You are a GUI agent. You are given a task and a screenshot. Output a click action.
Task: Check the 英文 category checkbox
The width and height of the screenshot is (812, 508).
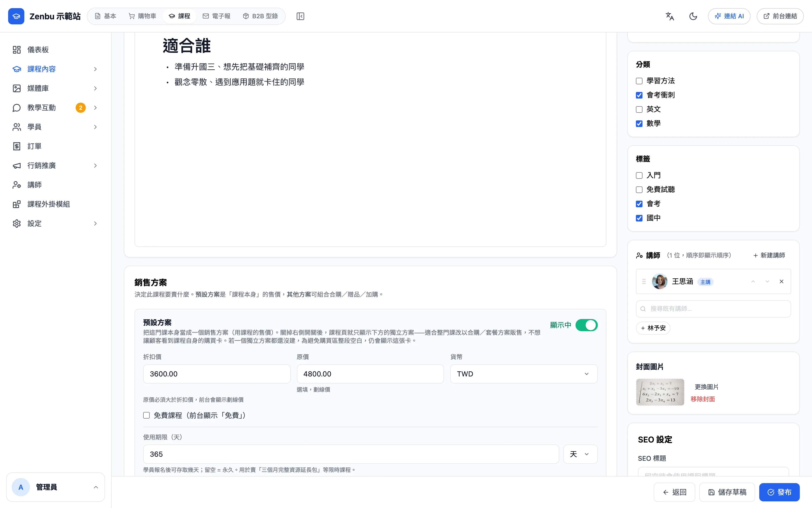pos(639,109)
